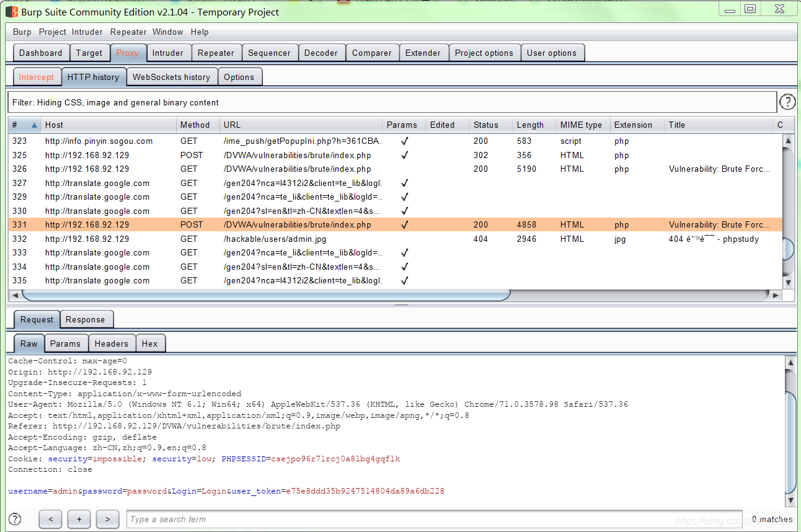801x532 pixels.
Task: Select the Proxy tab
Action: pyautogui.click(x=128, y=53)
